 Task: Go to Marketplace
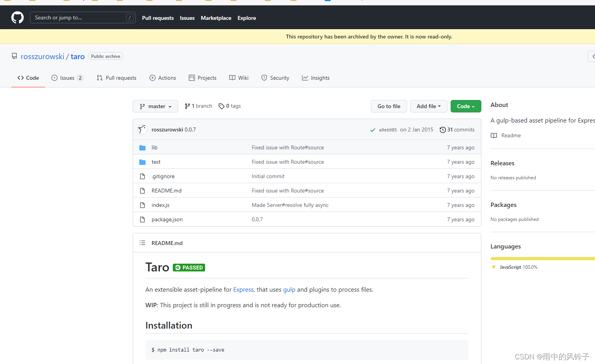pyautogui.click(x=216, y=18)
